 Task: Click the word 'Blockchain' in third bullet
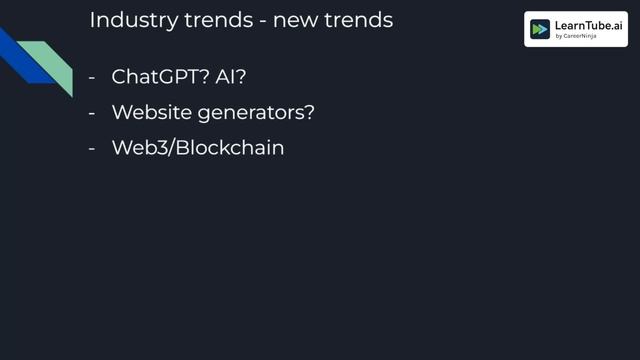pyautogui.click(x=230, y=147)
